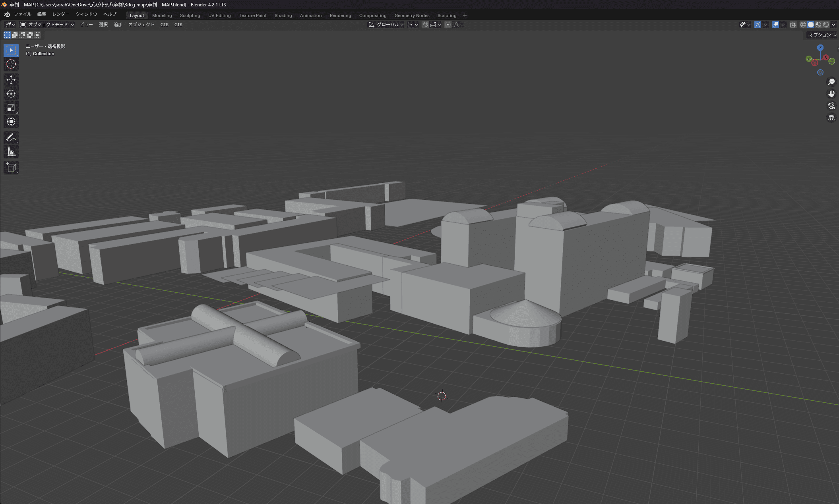This screenshot has height=504, width=839.
Task: Click the first GIS header menu button
Action: pos(164,25)
